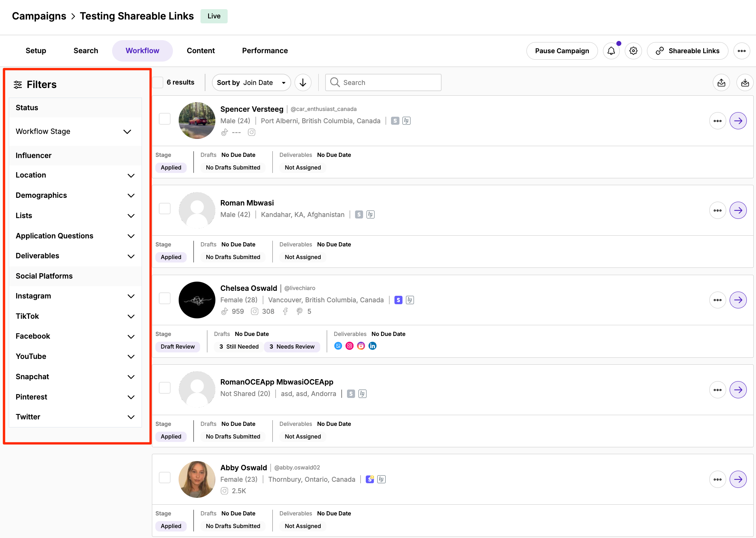Click the Pause Campaign button
This screenshot has height=538, width=756.
pos(562,51)
